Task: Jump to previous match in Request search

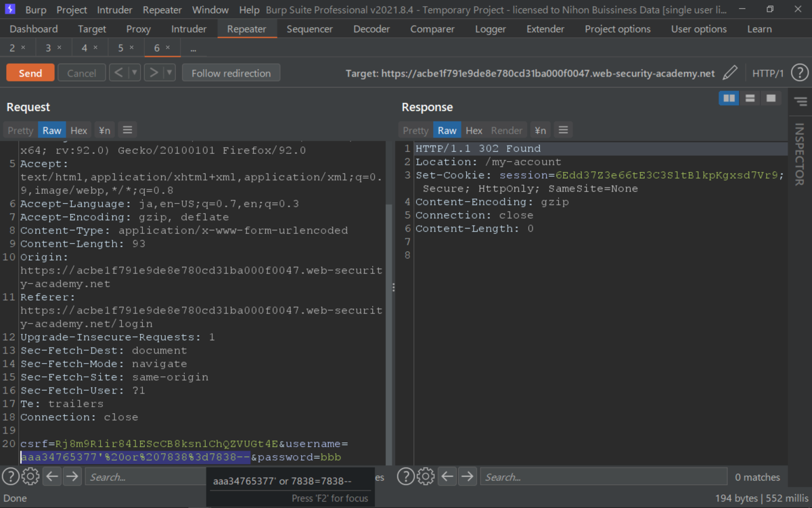Action: (x=52, y=477)
